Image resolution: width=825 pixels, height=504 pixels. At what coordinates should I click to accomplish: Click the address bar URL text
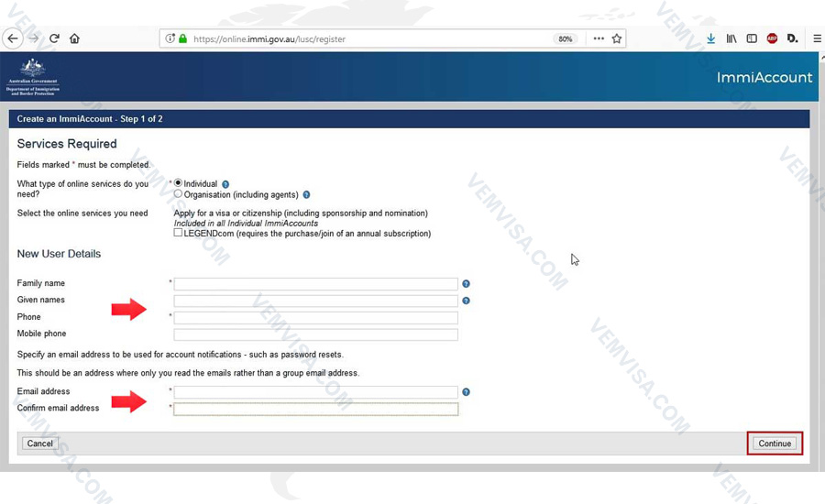269,38
